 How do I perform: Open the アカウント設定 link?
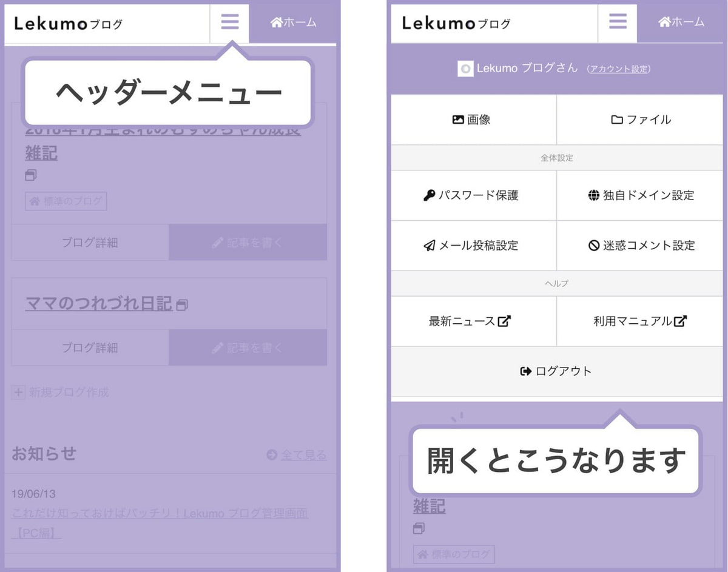click(x=619, y=69)
